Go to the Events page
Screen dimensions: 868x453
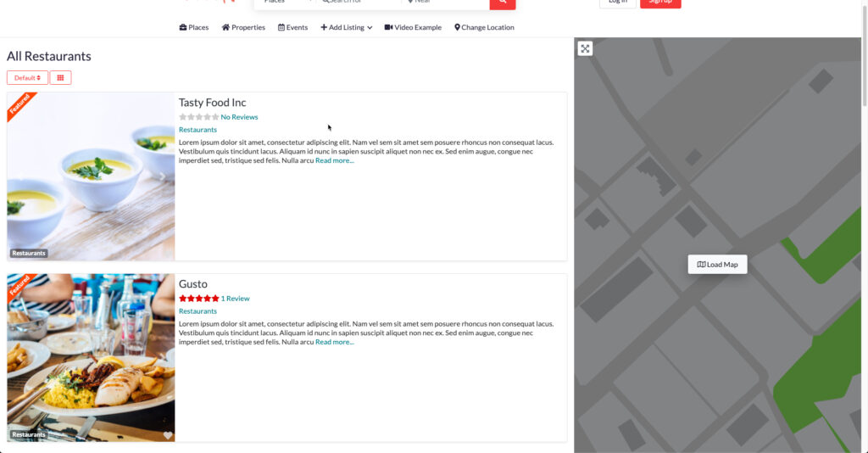tap(292, 27)
